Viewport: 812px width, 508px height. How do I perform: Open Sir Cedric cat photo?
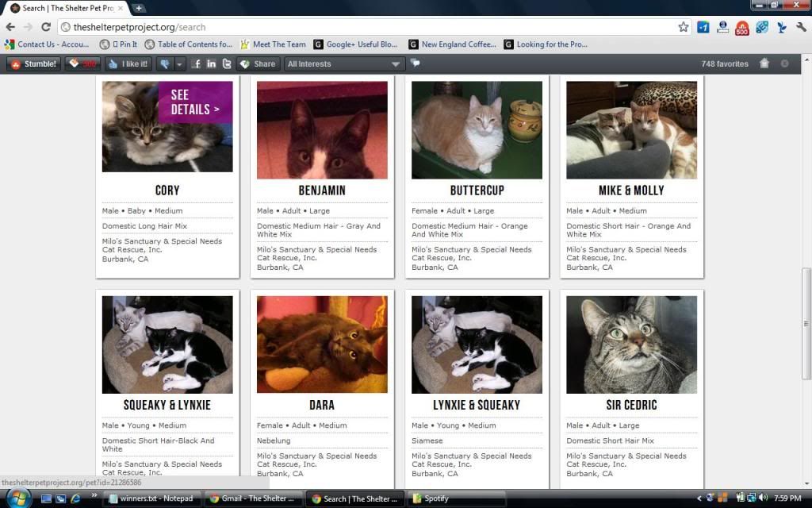(x=631, y=345)
